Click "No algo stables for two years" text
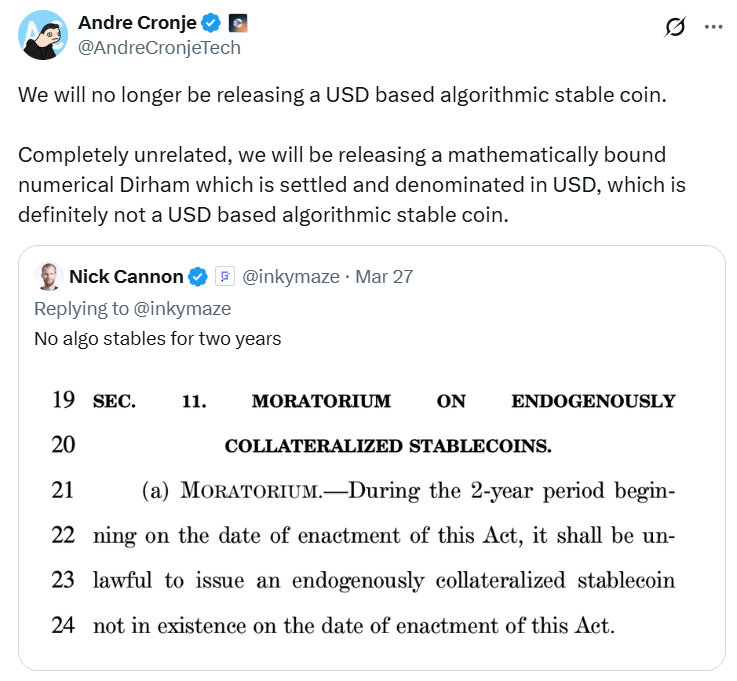 pos(157,338)
